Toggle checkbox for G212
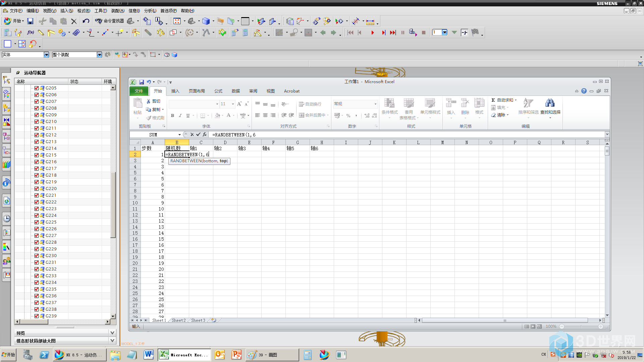 [x=37, y=135]
